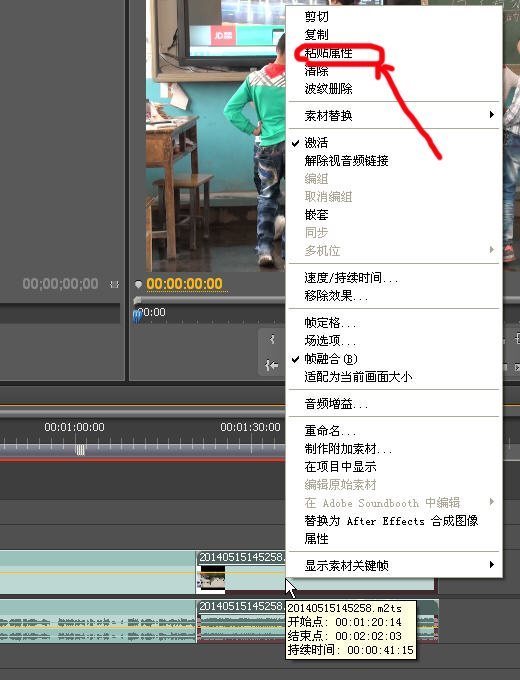Click the orange 00:00:00:00 program timecode
The width and height of the screenshot is (520, 680).
[x=184, y=284]
